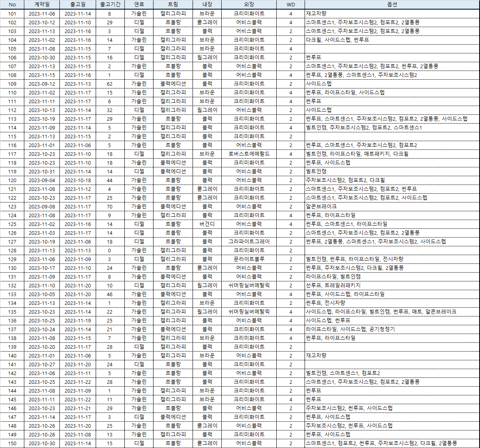The height and width of the screenshot is (448, 480).
Task: Click the '출고기간' column header
Action: coord(110,5)
